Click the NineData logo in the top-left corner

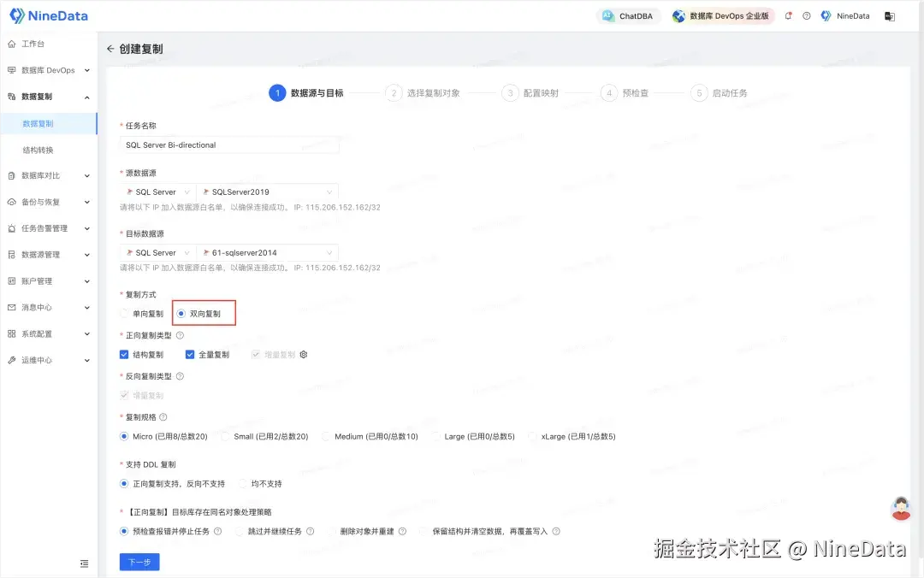(x=49, y=15)
